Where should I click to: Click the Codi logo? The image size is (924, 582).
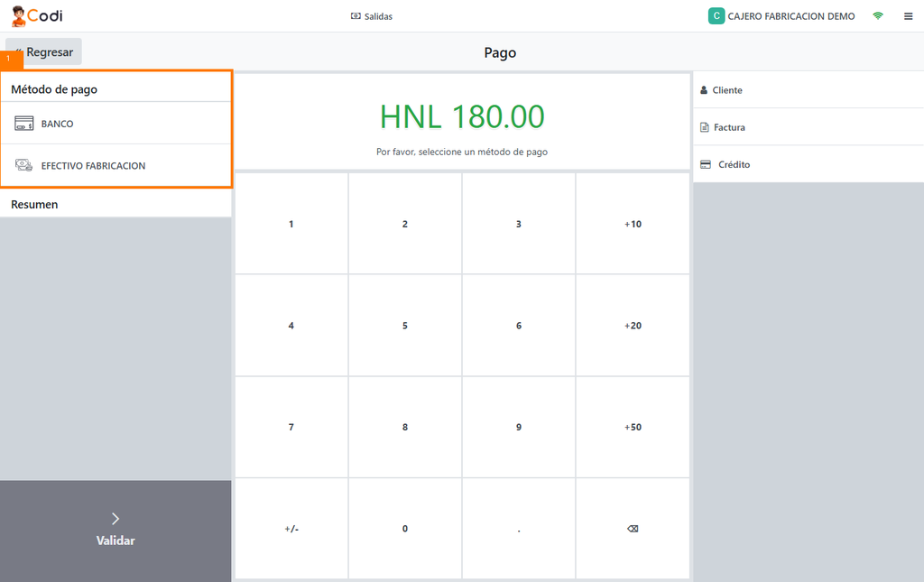pyautogui.click(x=37, y=16)
